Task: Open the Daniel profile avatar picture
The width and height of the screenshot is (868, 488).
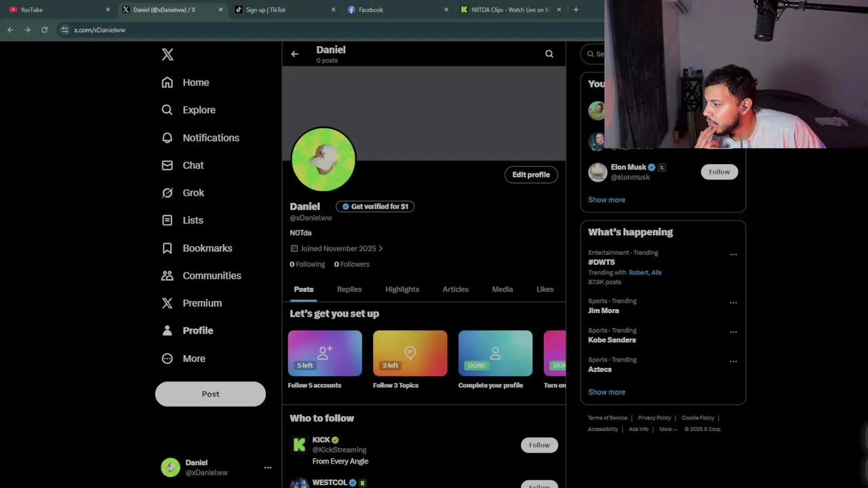Action: click(x=323, y=159)
